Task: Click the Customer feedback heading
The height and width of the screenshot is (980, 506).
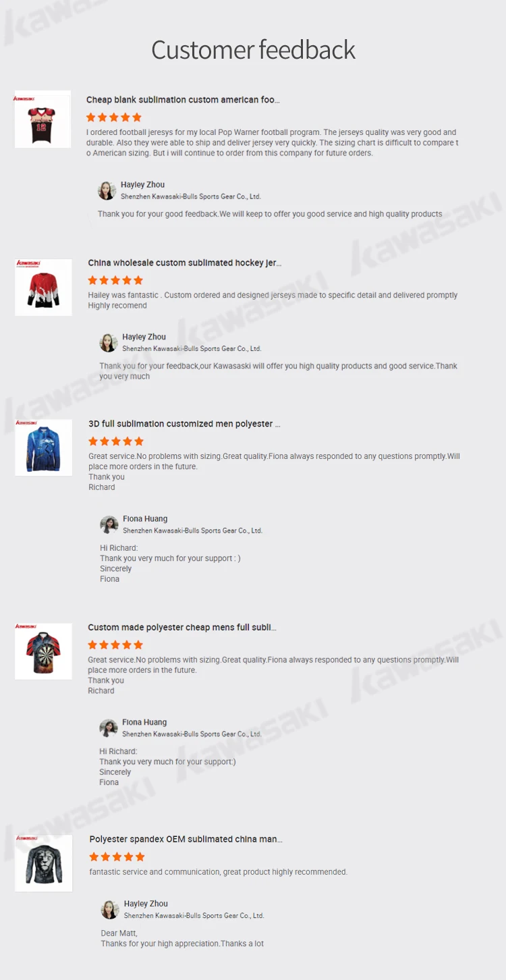Action: click(x=253, y=50)
